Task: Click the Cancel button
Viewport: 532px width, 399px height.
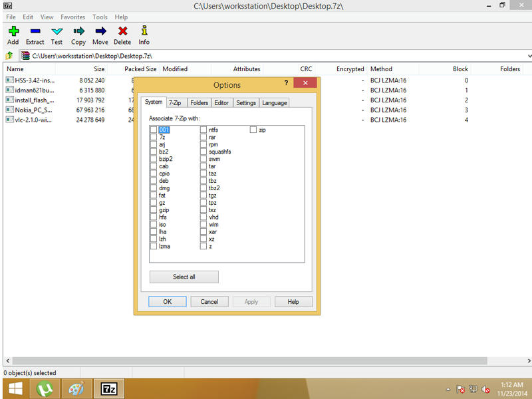Action: click(209, 302)
